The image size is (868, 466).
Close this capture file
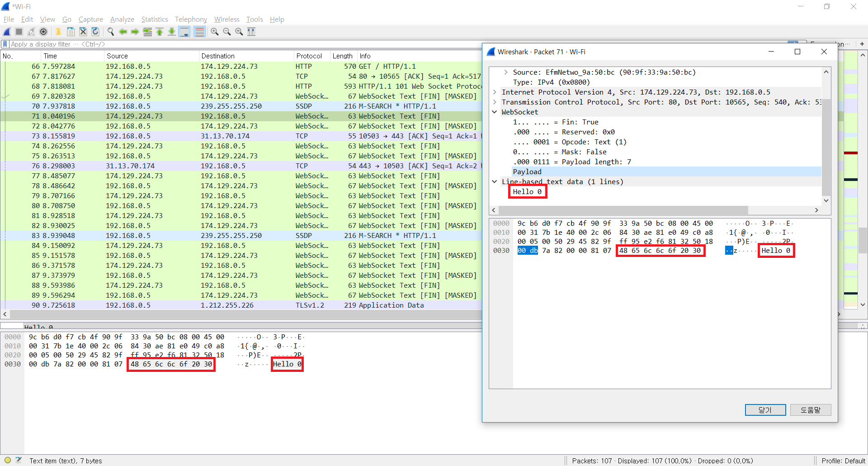(83, 32)
